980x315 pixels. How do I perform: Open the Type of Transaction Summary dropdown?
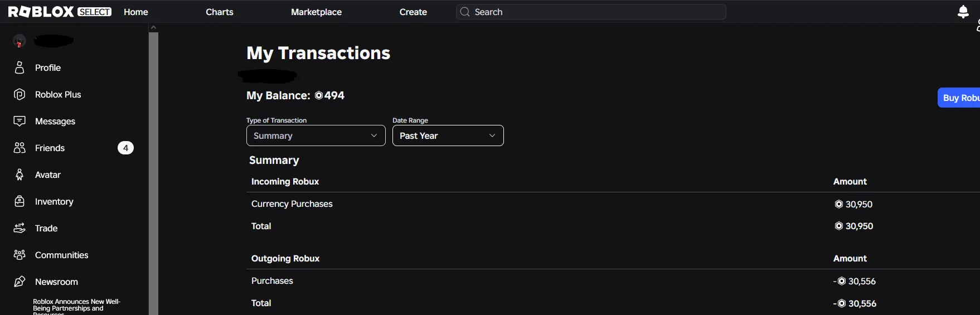click(x=316, y=135)
